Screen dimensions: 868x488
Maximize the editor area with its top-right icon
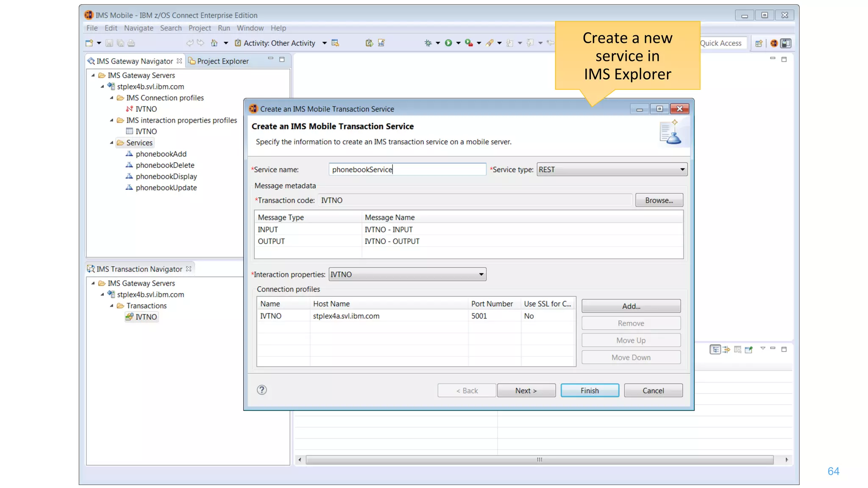coord(784,59)
